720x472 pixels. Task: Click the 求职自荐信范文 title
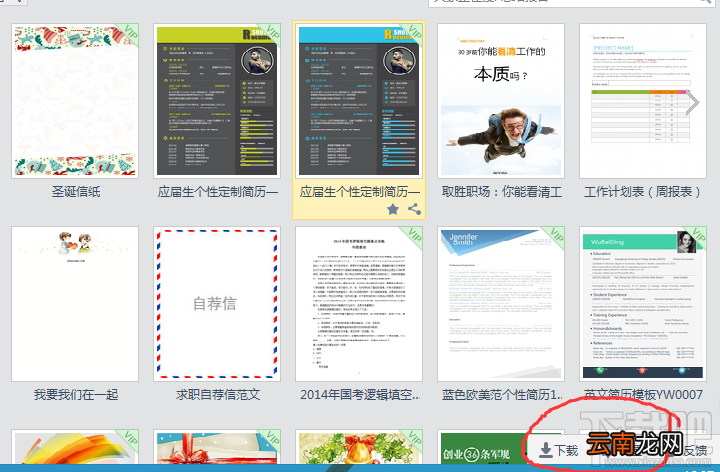[218, 394]
